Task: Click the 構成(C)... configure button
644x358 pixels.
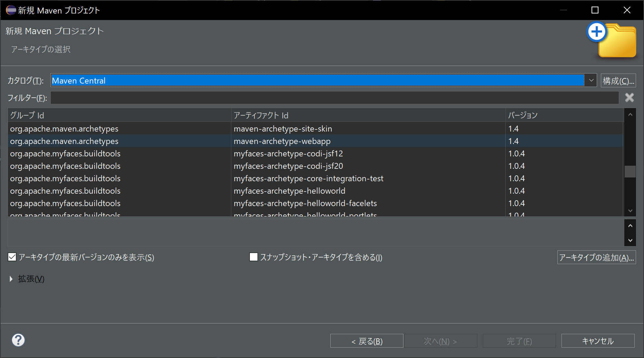Action: (x=618, y=80)
